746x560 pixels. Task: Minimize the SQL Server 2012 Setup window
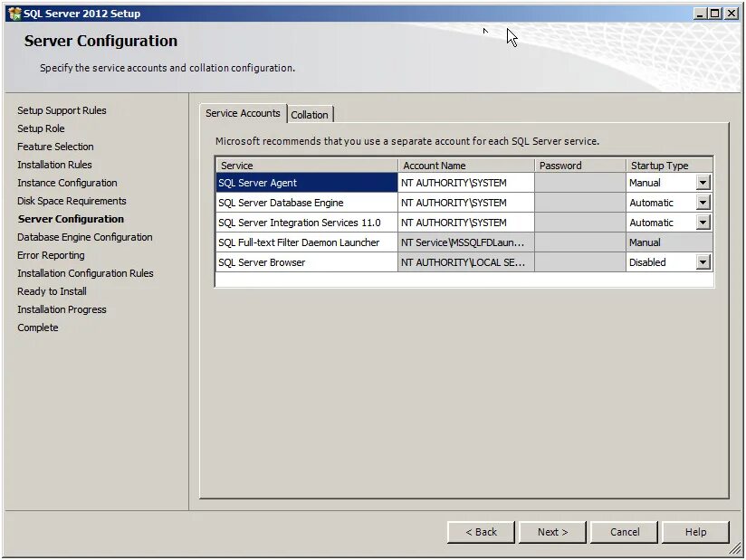point(699,14)
